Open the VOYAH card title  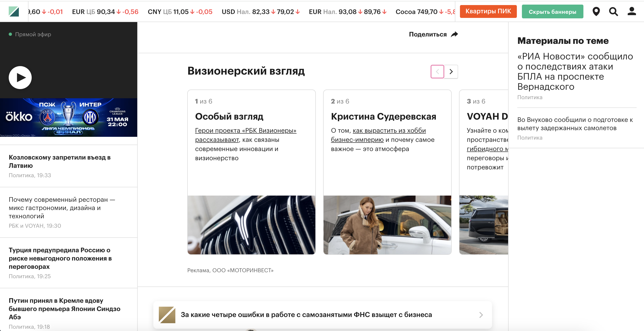click(x=487, y=117)
